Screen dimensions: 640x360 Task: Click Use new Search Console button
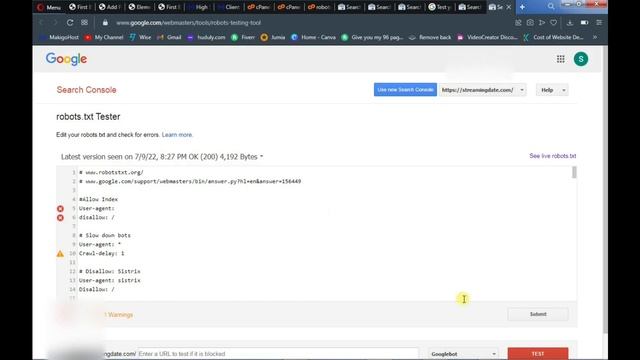click(x=405, y=90)
